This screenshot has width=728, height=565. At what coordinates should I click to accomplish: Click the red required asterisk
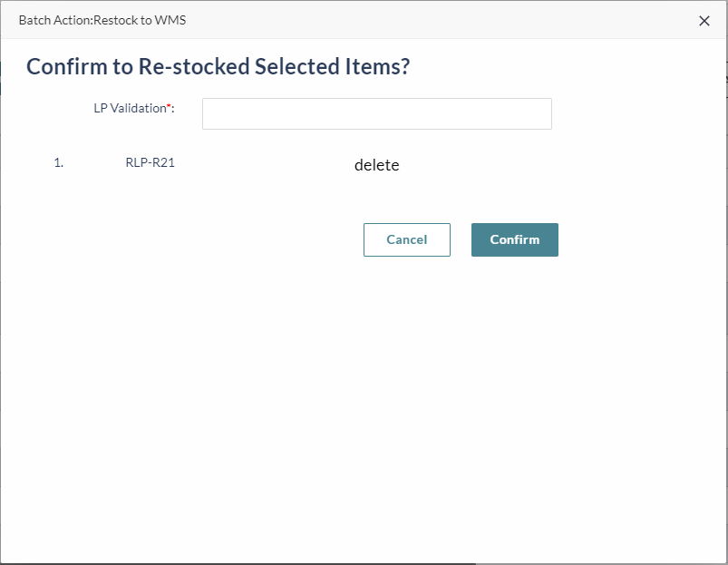tap(168, 107)
